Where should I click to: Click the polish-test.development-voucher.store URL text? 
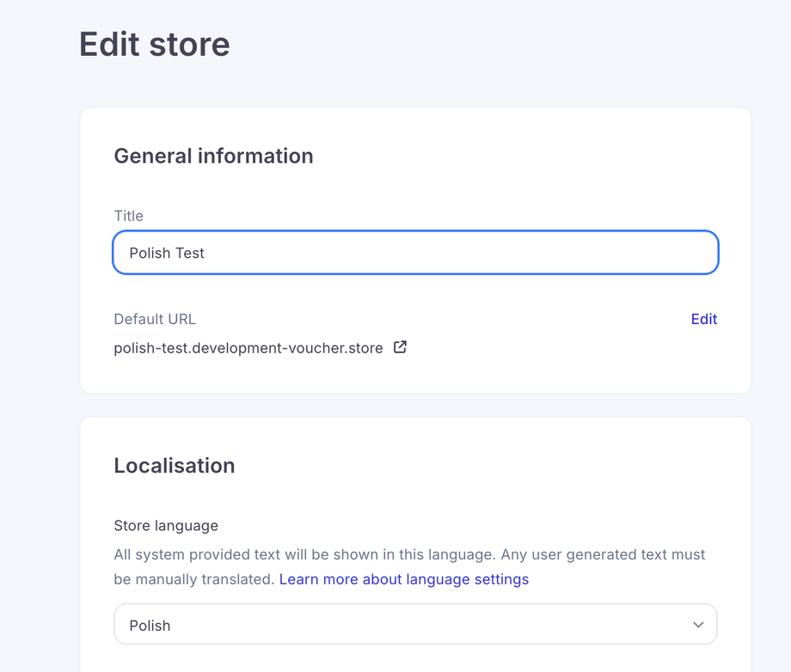[248, 349]
